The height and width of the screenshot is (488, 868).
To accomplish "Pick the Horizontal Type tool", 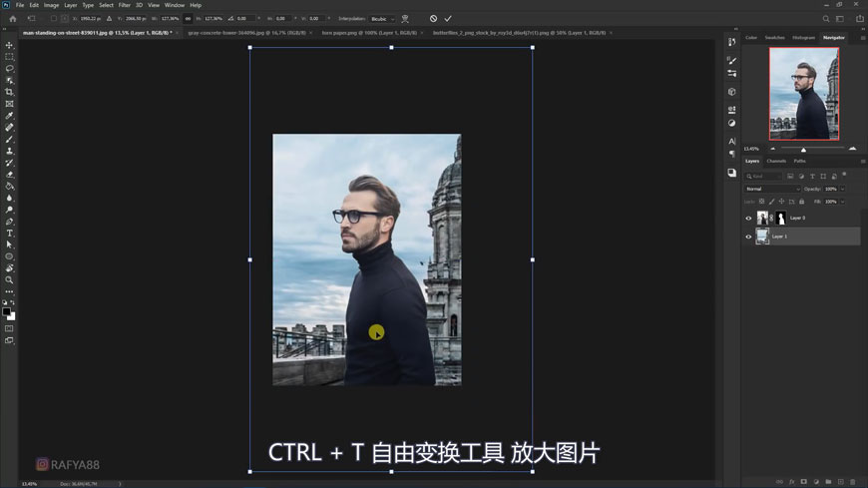I will click(x=10, y=234).
